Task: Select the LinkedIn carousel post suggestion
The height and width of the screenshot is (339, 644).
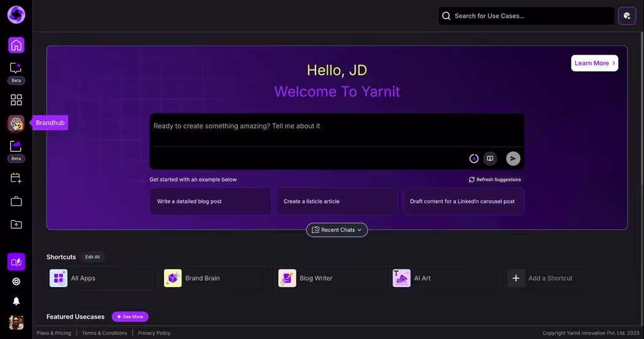Action: pyautogui.click(x=463, y=201)
